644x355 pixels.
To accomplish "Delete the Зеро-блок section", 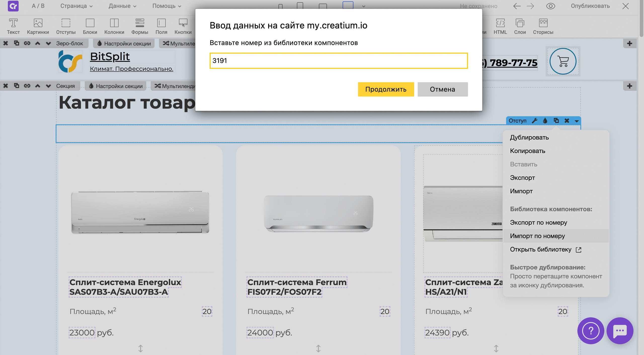I will click(x=6, y=43).
